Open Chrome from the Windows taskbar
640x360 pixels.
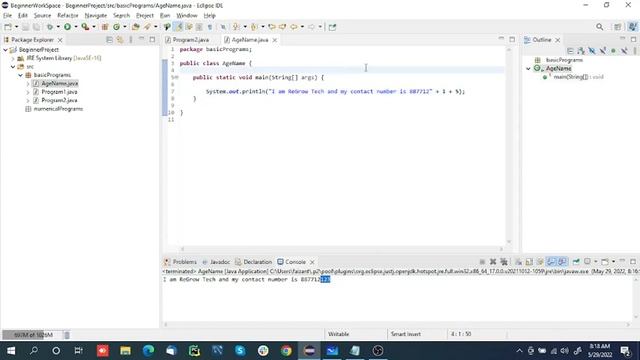coord(287,350)
